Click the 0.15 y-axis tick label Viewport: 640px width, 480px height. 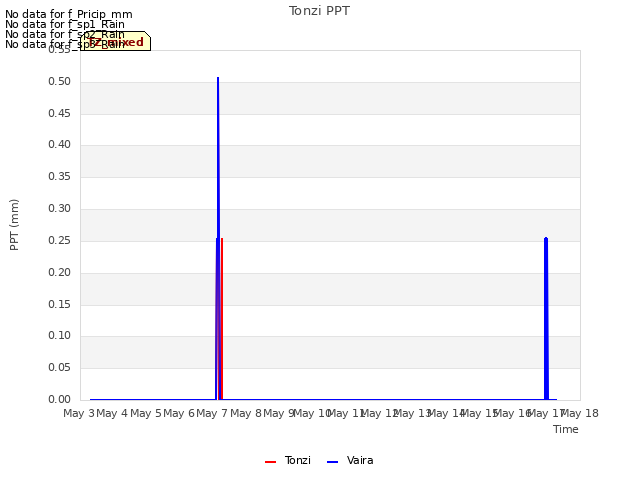(60, 304)
